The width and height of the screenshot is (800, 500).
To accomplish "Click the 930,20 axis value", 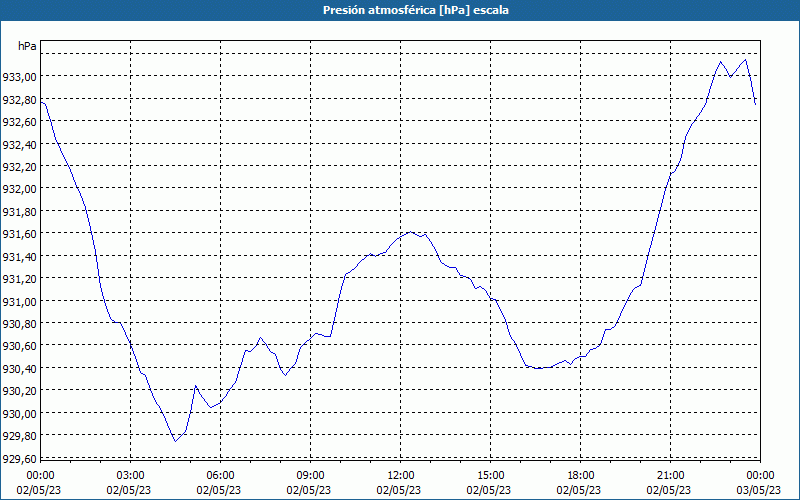I will [x=19, y=391].
